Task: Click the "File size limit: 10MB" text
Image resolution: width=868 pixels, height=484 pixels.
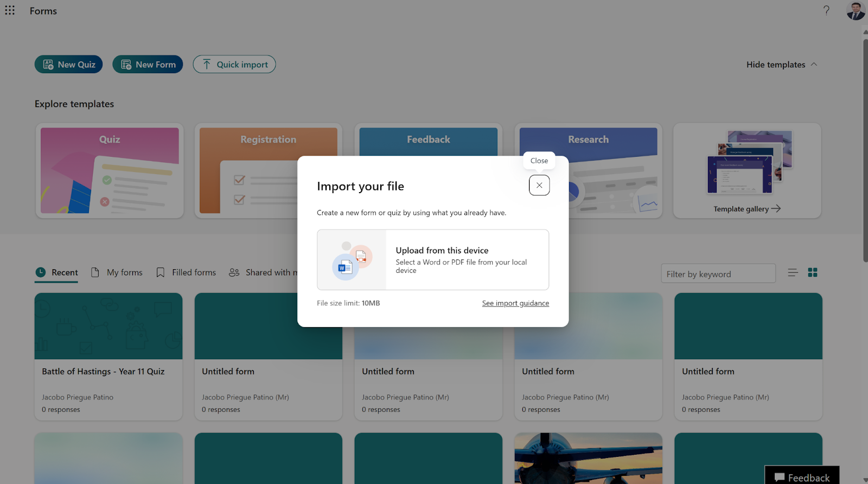Action: (348, 303)
